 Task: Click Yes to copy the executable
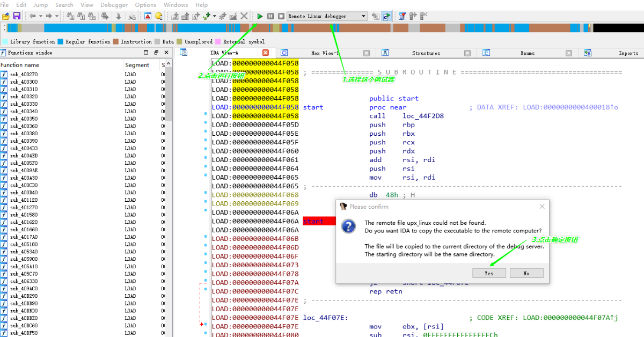[x=488, y=273]
